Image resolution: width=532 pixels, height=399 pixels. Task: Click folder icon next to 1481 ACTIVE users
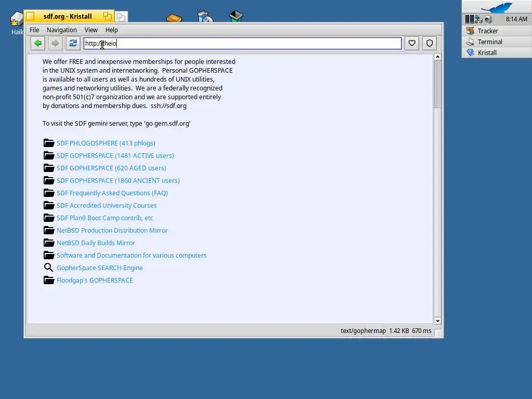click(x=49, y=155)
